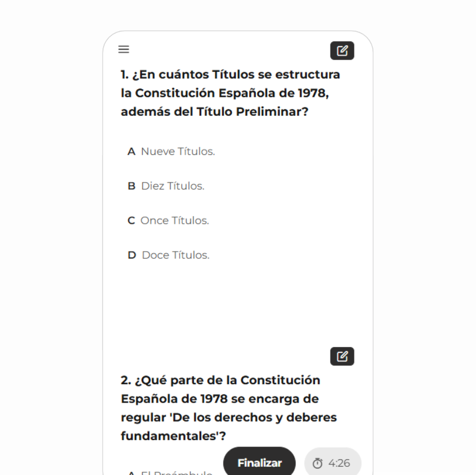Choose the 'Diez Títulos' answer

(172, 186)
